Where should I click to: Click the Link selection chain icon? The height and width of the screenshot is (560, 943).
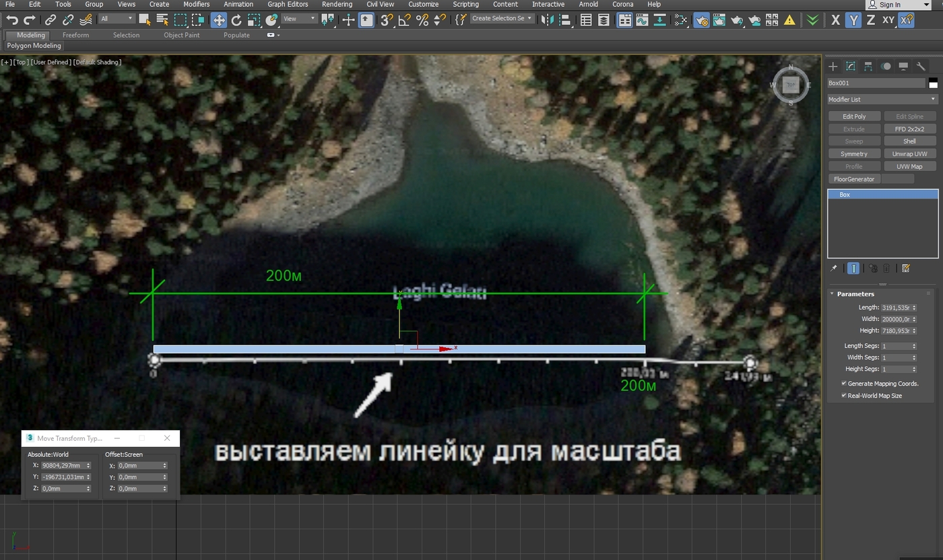click(51, 20)
